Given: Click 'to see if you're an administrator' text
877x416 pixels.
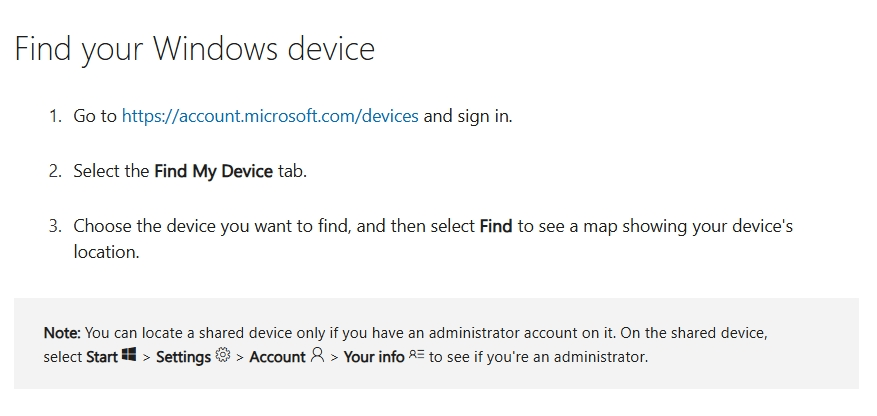Looking at the screenshot, I should click(538, 357).
